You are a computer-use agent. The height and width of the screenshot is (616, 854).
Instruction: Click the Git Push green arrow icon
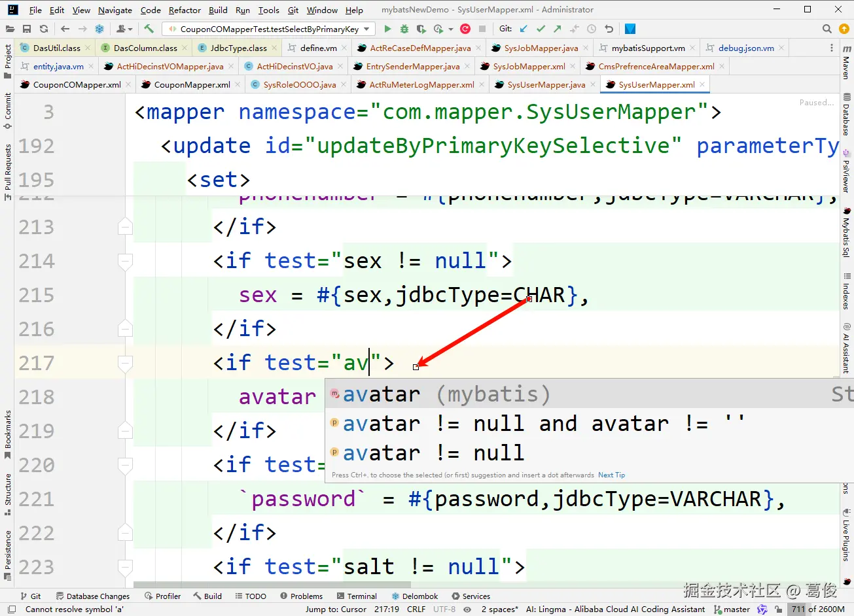pos(558,29)
